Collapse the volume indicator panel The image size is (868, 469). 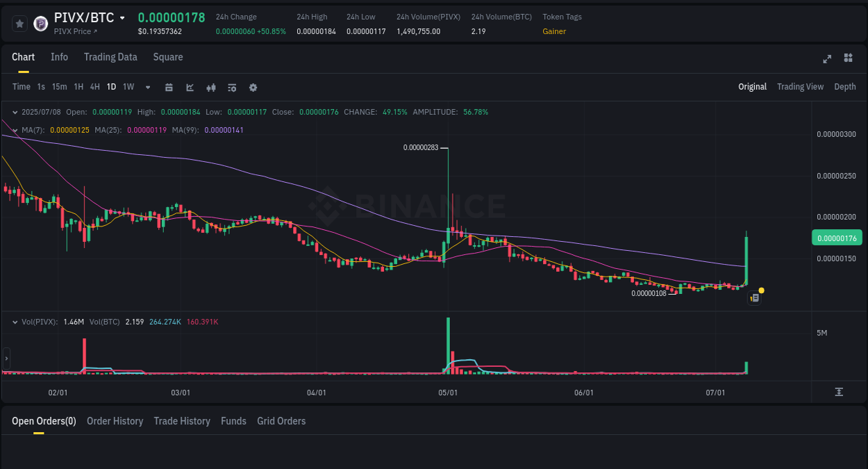(x=14, y=322)
